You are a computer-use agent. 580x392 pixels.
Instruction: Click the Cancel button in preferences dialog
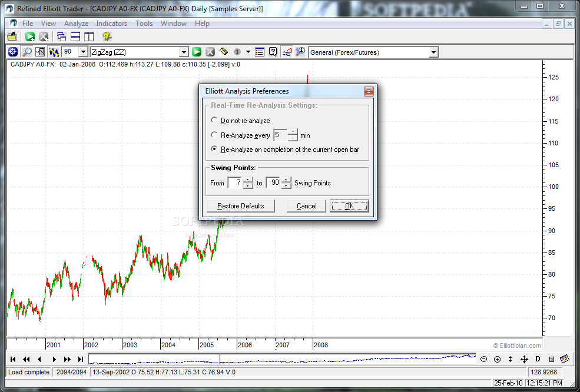coord(307,206)
